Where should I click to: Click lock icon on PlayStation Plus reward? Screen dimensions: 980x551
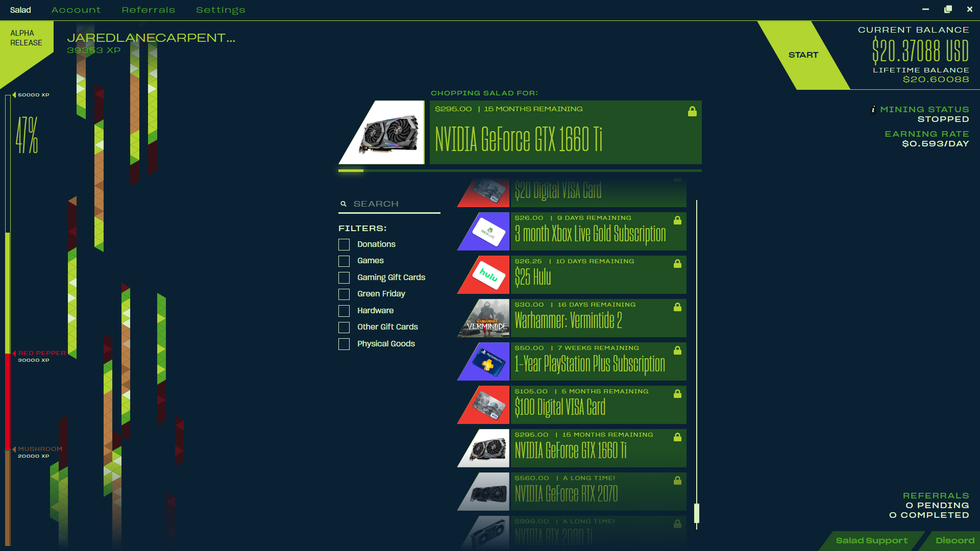[x=677, y=350]
